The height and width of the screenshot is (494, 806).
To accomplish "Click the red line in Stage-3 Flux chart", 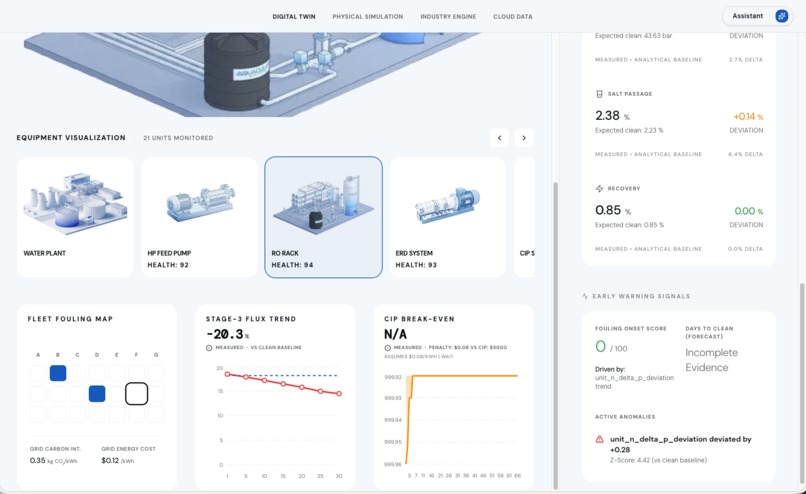I will (283, 384).
